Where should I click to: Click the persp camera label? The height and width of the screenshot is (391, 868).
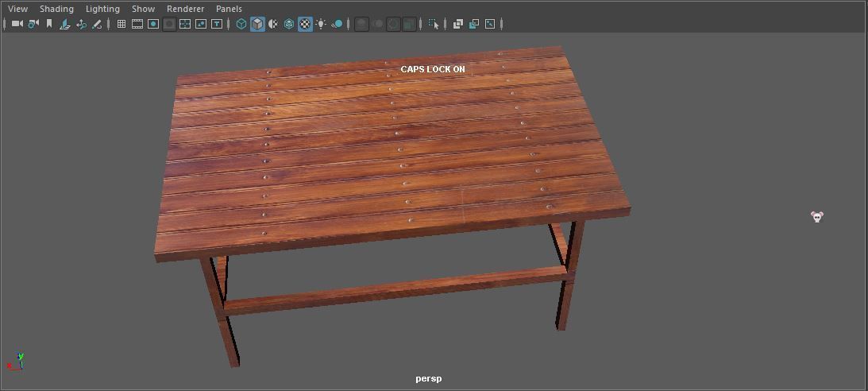[429, 379]
